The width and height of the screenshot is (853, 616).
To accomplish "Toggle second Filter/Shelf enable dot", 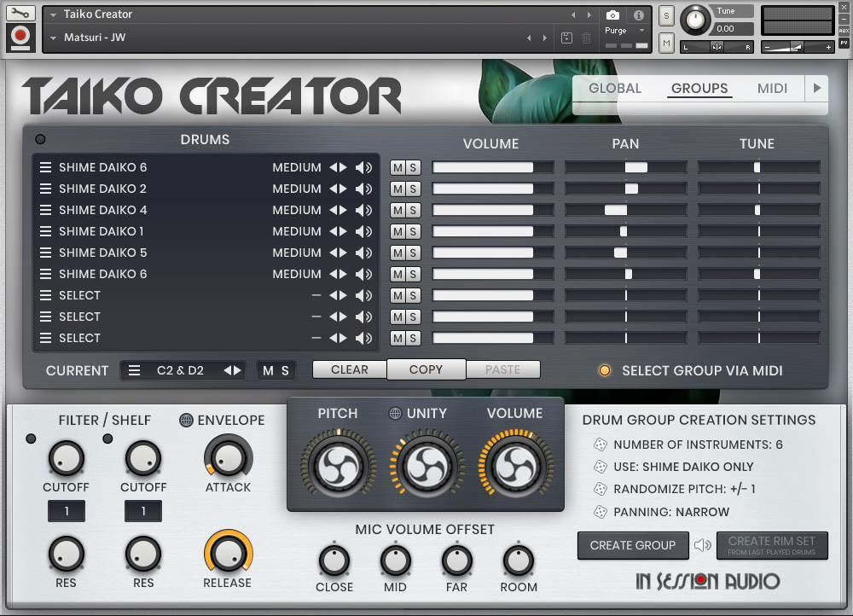I will (x=107, y=439).
